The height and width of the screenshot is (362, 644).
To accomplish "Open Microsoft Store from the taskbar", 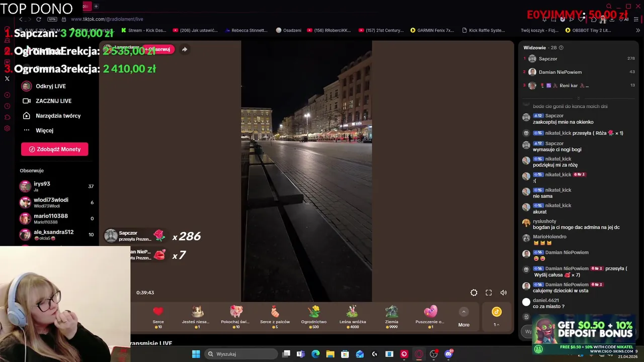I will (345, 354).
